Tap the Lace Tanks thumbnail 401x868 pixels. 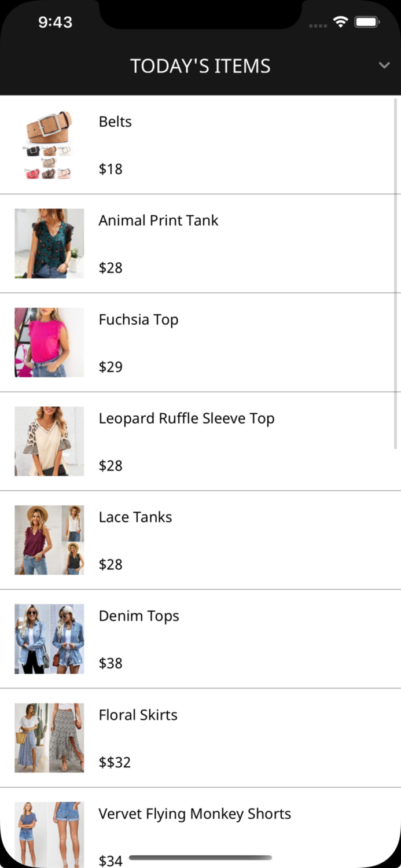coord(49,539)
